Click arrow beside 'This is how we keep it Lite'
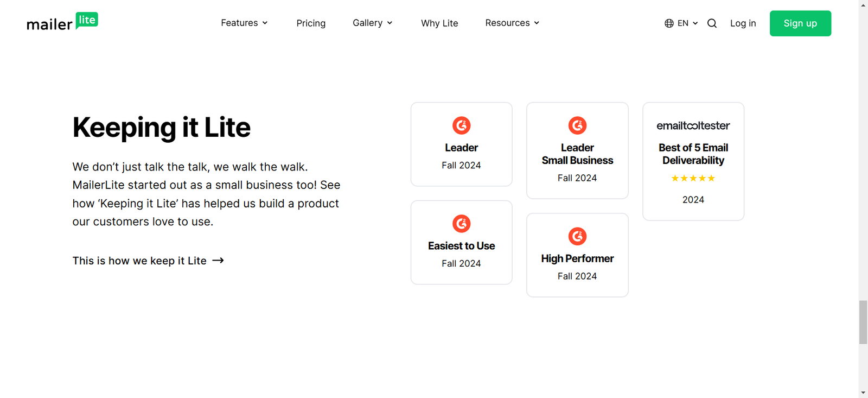The height and width of the screenshot is (398, 868). [218, 261]
